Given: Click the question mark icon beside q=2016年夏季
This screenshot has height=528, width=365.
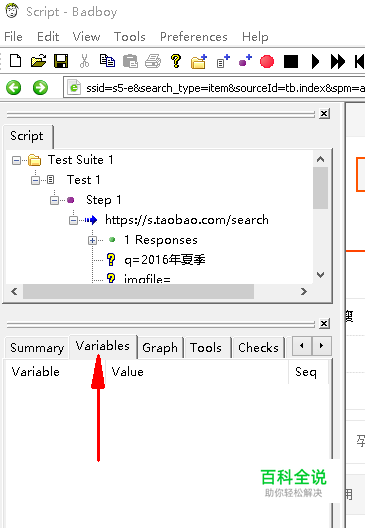Looking at the screenshot, I should coord(111,260).
